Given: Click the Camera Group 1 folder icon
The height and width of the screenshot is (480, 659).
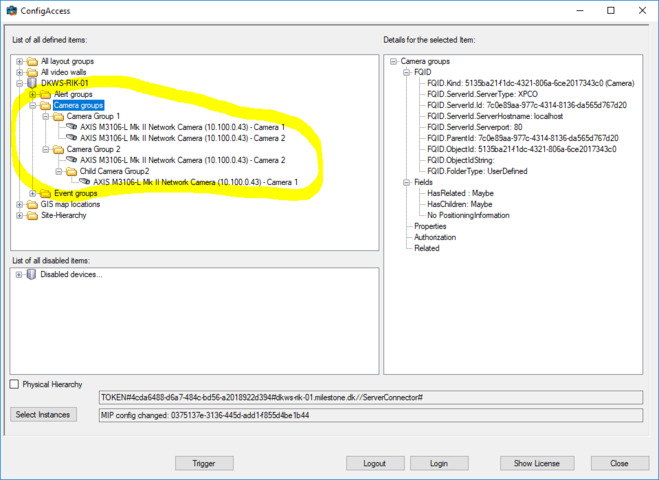Looking at the screenshot, I should [x=58, y=116].
